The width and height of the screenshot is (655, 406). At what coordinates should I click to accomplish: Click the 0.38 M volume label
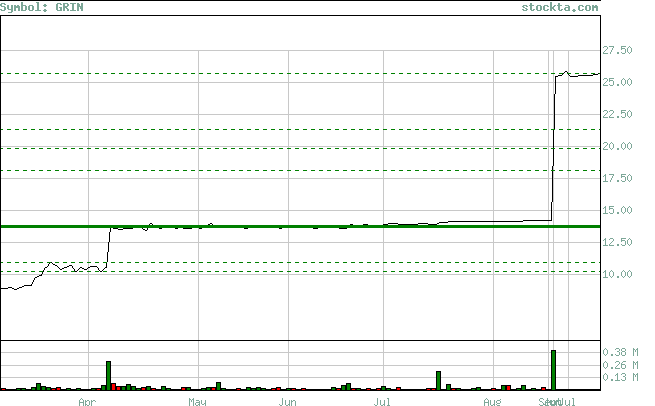(620, 352)
